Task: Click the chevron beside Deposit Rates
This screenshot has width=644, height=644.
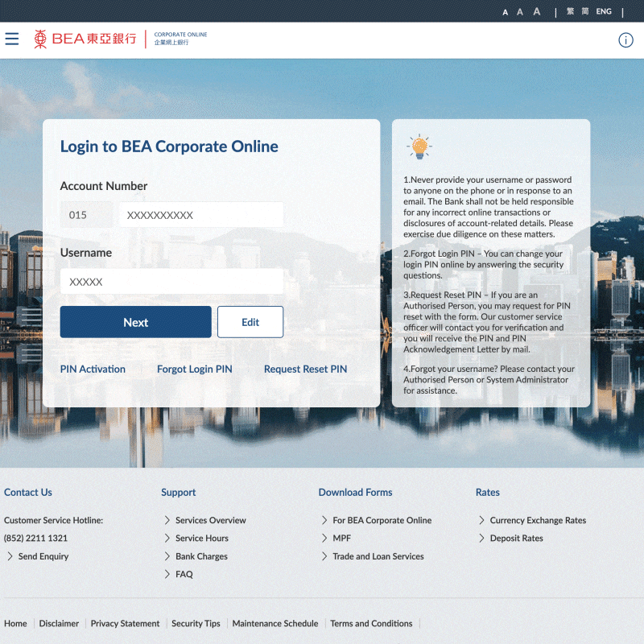Action: (x=481, y=539)
